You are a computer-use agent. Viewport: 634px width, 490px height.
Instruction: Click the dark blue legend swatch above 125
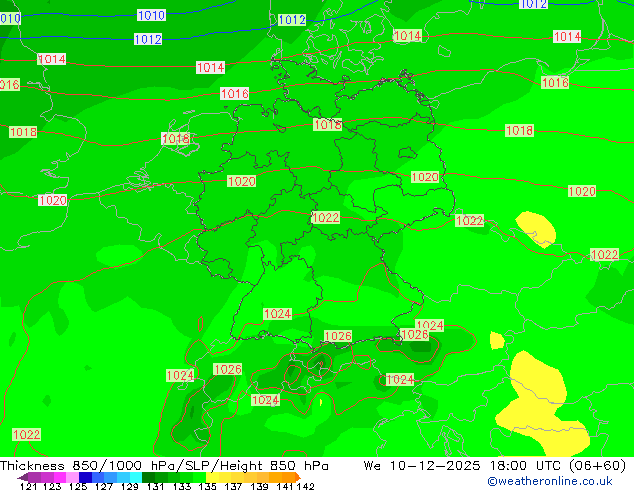[85, 477]
